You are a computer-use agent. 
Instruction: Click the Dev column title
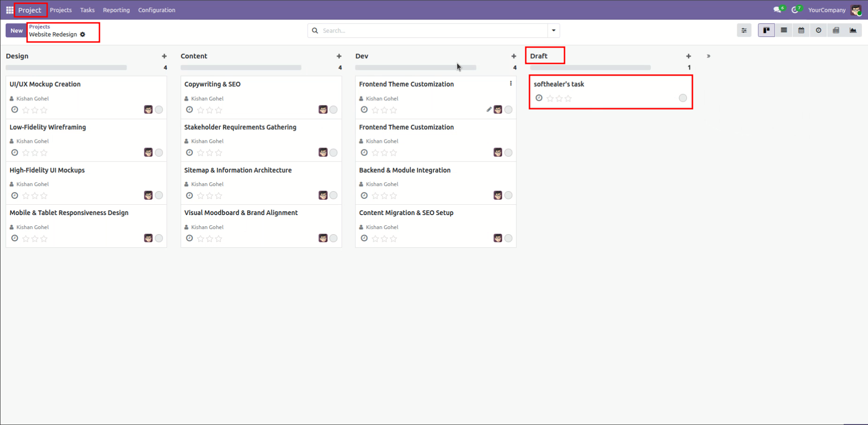tap(362, 56)
